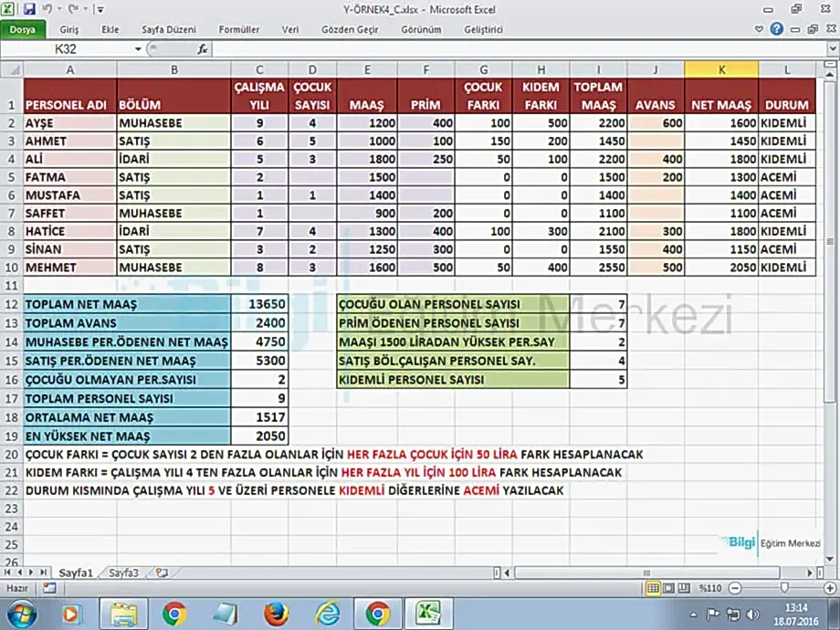Image resolution: width=840 pixels, height=630 pixels.
Task: Expand the Name Box dropdown arrow
Action: (x=139, y=49)
